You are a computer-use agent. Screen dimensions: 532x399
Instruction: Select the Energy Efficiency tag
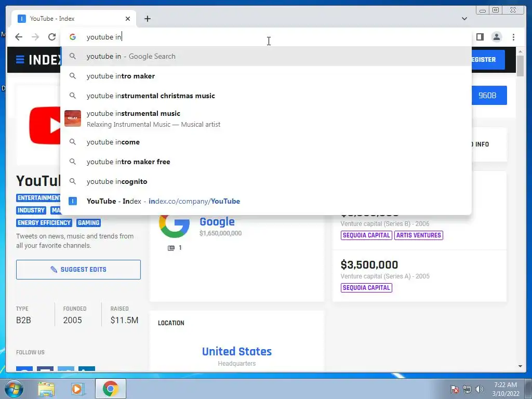(x=44, y=222)
